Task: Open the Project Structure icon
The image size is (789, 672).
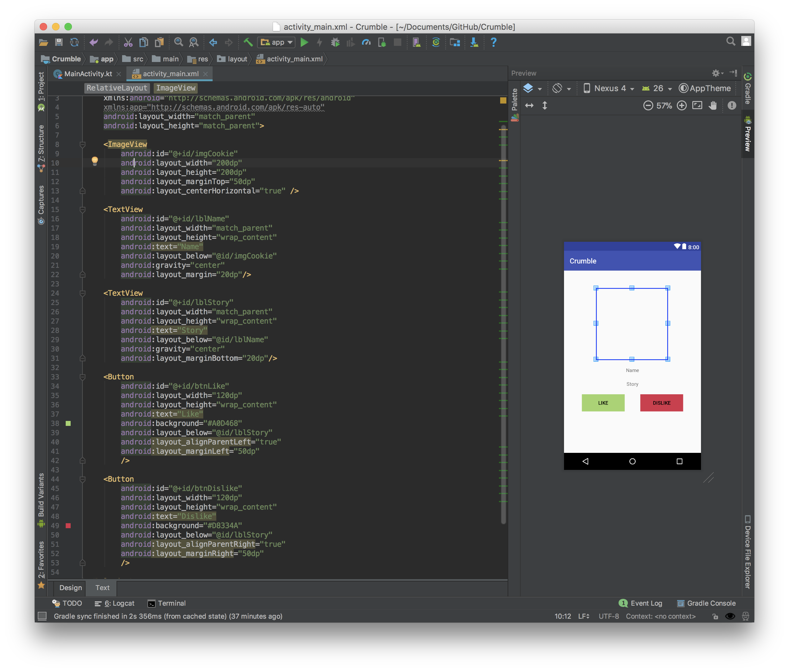Action: 455,42
